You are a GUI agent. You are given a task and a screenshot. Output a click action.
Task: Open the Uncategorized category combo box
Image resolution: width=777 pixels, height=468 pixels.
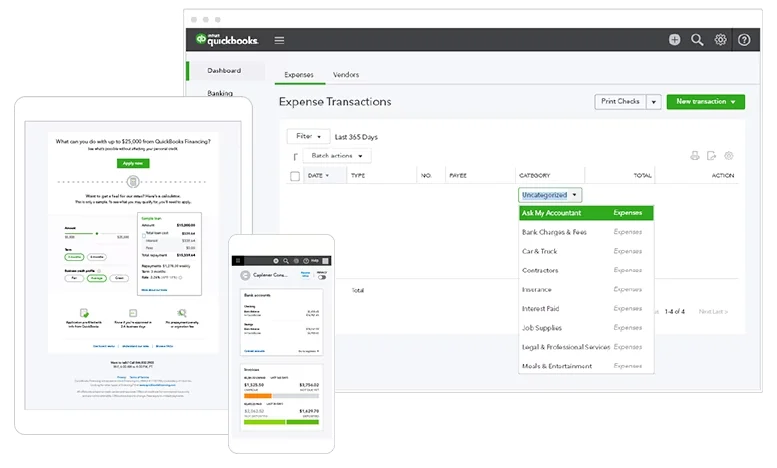(x=550, y=195)
